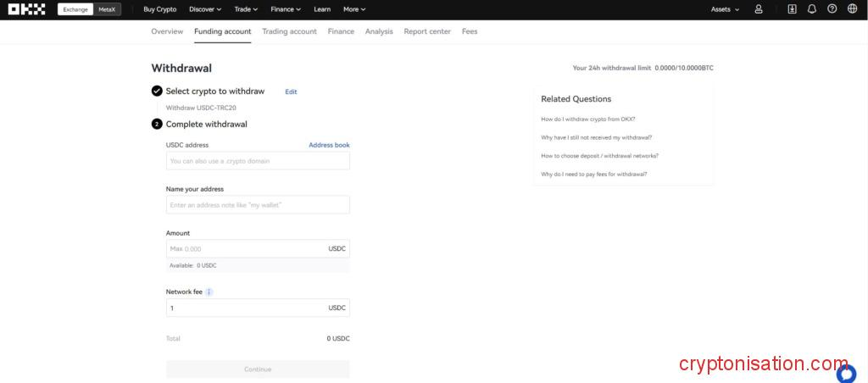Switch to Exchange mode
The height and width of the screenshot is (383, 868).
75,9
